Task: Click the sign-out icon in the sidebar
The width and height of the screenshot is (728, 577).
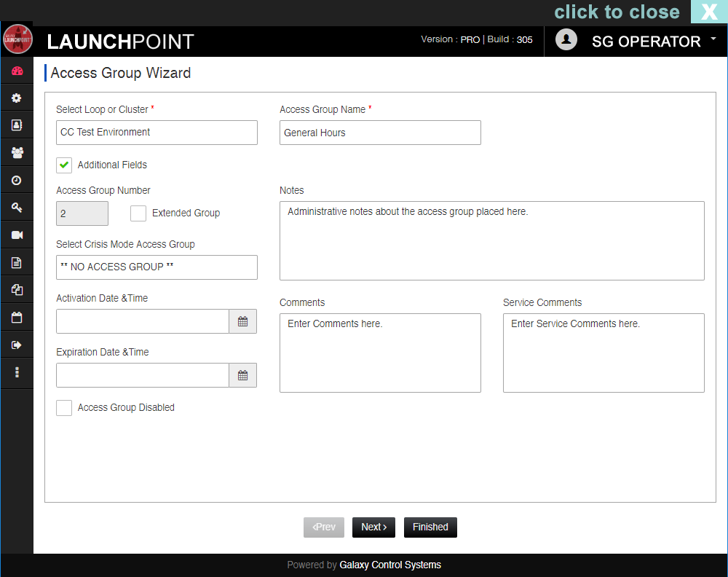Action: (16, 344)
